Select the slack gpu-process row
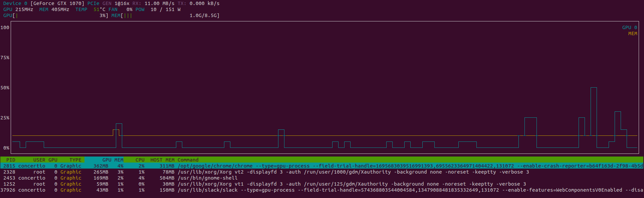 coord(322,190)
